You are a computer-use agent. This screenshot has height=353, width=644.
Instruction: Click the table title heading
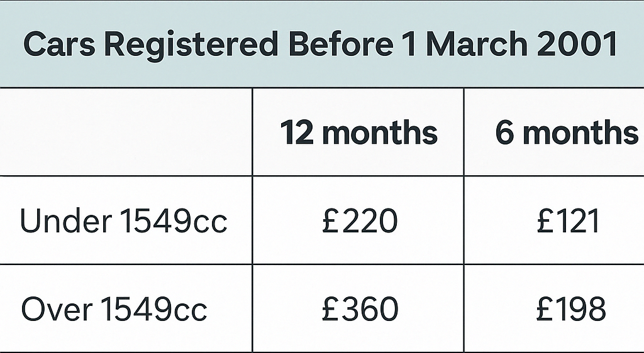tap(321, 45)
